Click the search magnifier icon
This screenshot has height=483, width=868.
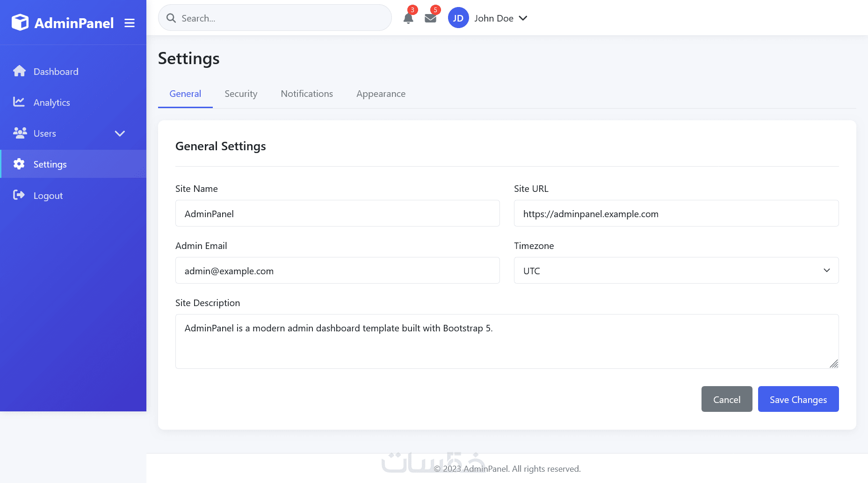(171, 18)
